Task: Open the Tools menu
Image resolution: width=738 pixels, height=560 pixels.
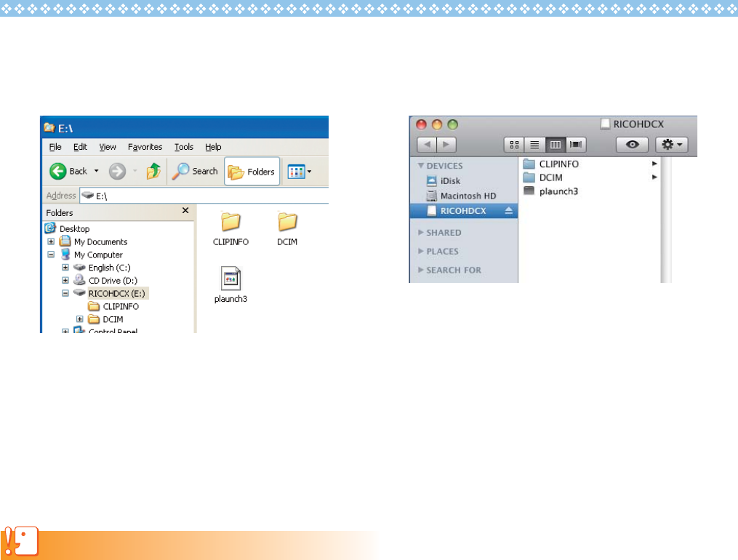Action: coord(183,147)
